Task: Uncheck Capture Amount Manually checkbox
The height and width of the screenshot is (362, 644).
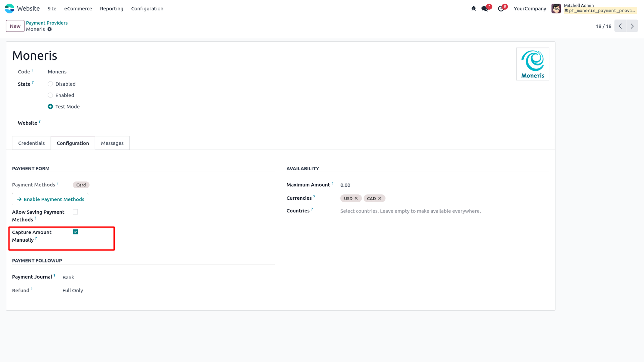Action: pyautogui.click(x=75, y=232)
